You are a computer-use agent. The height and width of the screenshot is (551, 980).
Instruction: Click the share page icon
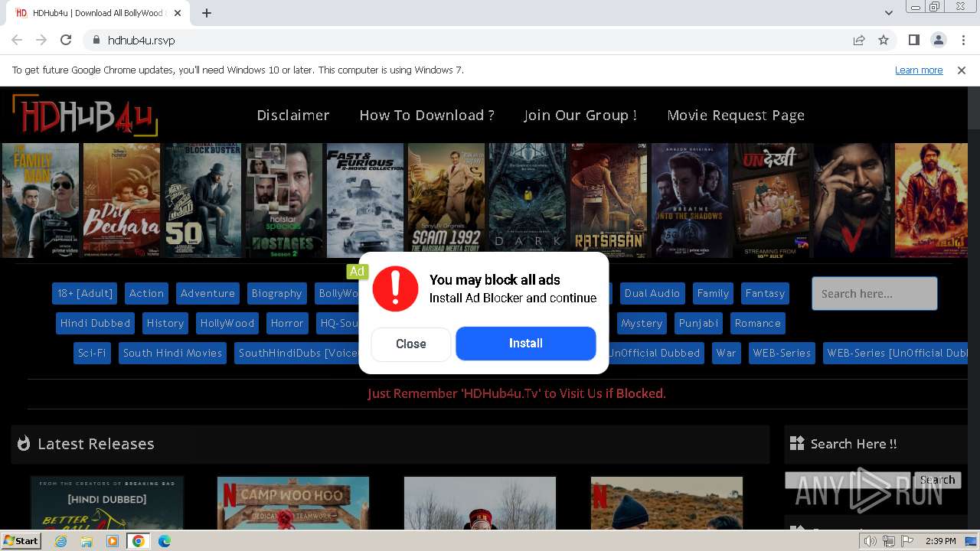(x=859, y=40)
